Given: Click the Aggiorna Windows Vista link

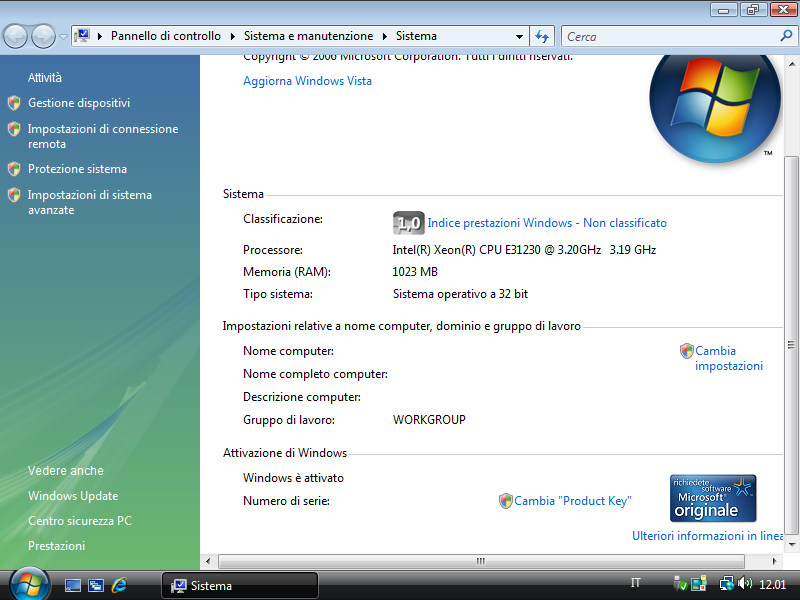Looking at the screenshot, I should pos(307,81).
